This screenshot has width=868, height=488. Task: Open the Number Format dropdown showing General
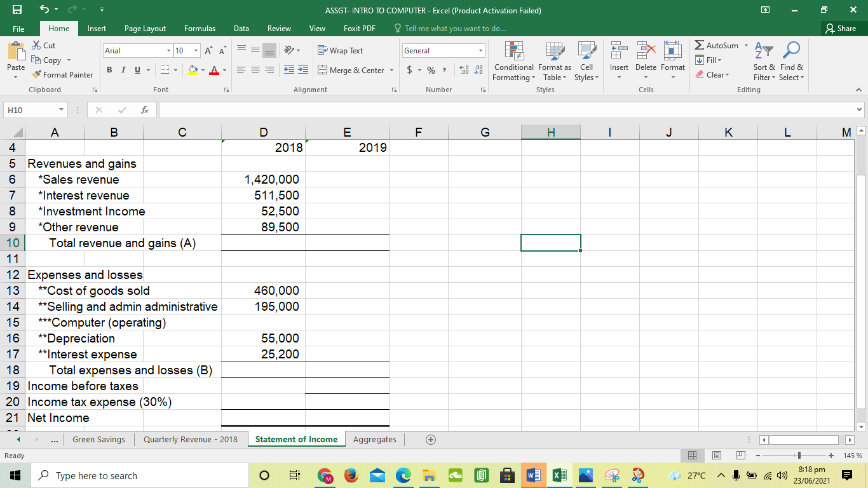pyautogui.click(x=443, y=50)
